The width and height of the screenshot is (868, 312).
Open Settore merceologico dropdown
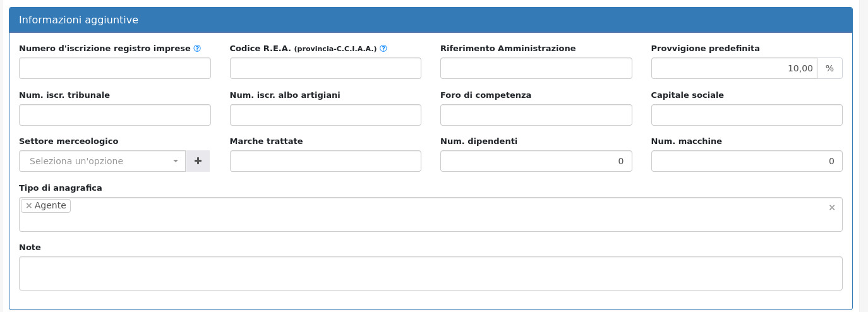click(102, 161)
